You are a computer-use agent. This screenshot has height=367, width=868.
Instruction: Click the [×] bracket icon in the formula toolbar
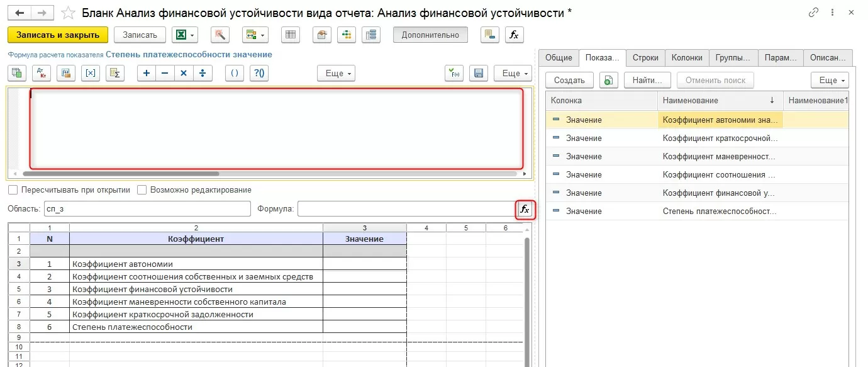pyautogui.click(x=91, y=73)
